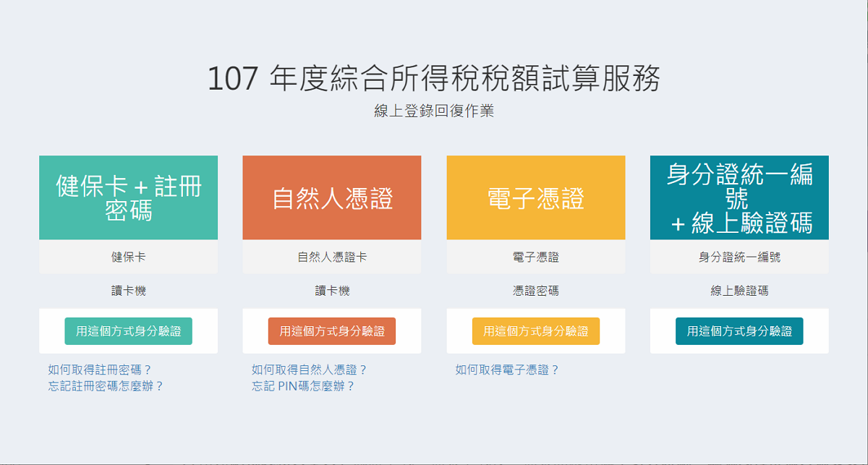This screenshot has width=868, height=465.
Task: Open the 忘記 PIN碼怎麼辦？ link
Action: (x=304, y=386)
